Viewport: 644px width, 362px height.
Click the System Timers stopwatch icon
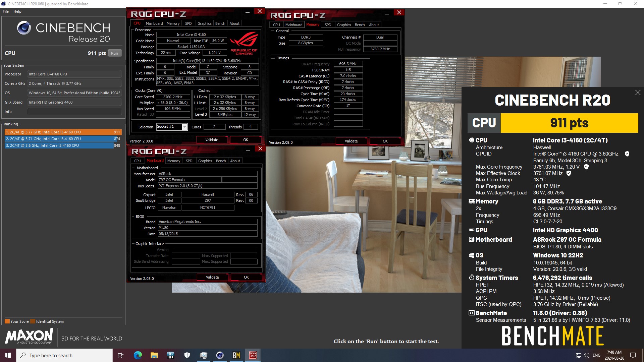(472, 278)
